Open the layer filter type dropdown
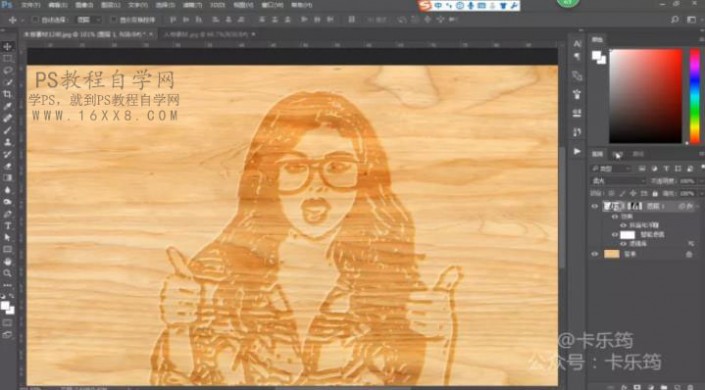This screenshot has height=390, width=705. point(612,169)
